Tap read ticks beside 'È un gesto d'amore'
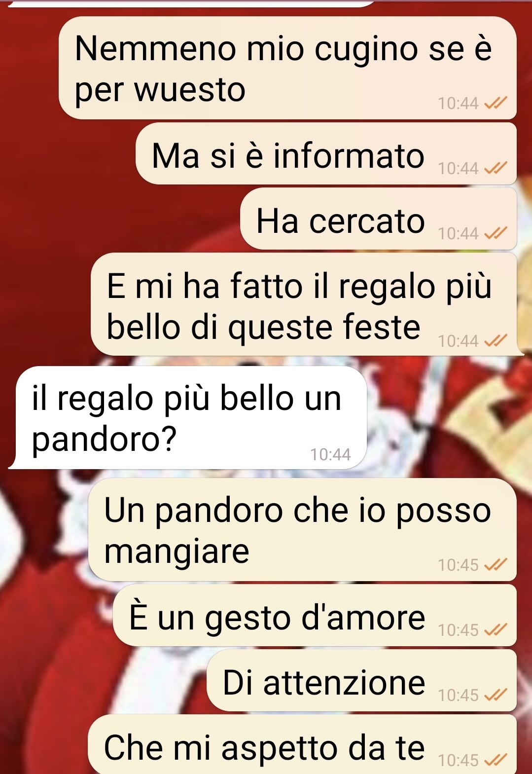Screen dimensions: 532x774 (x=496, y=629)
